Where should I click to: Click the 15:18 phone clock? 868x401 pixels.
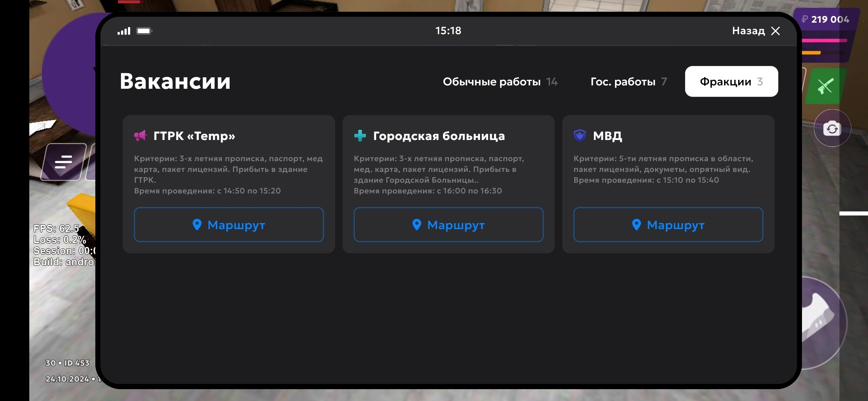448,31
